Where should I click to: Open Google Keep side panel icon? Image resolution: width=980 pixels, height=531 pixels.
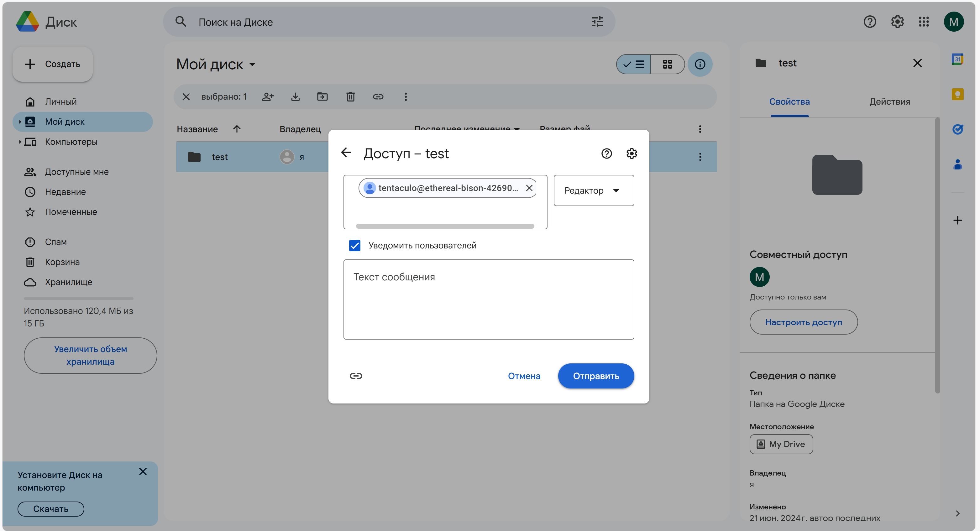[x=957, y=94]
